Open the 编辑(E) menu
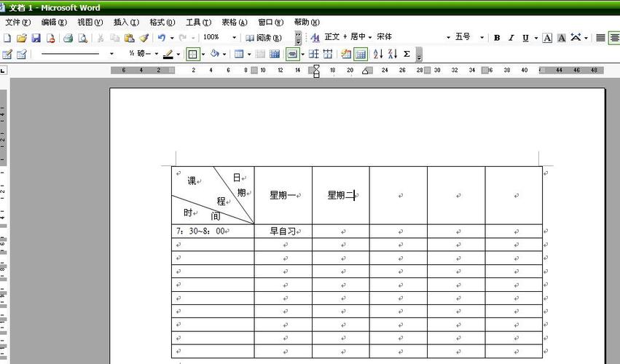Viewport: 620px width, 364px height. pos(54,22)
